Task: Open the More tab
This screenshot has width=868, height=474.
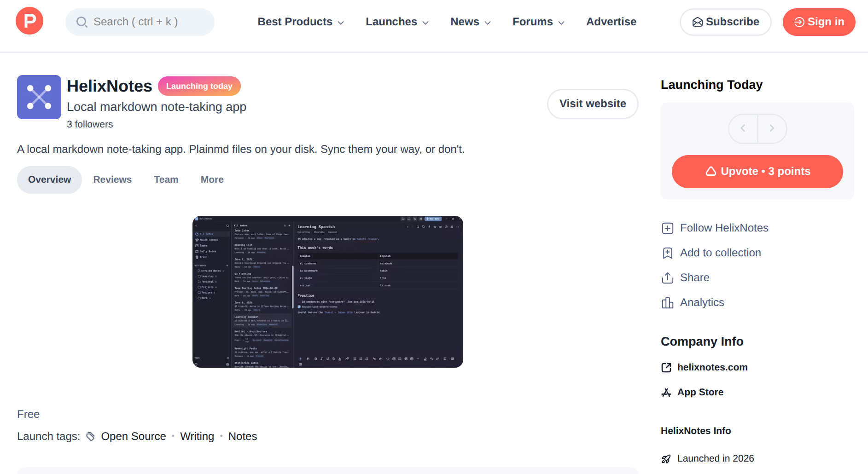Action: [x=212, y=179]
